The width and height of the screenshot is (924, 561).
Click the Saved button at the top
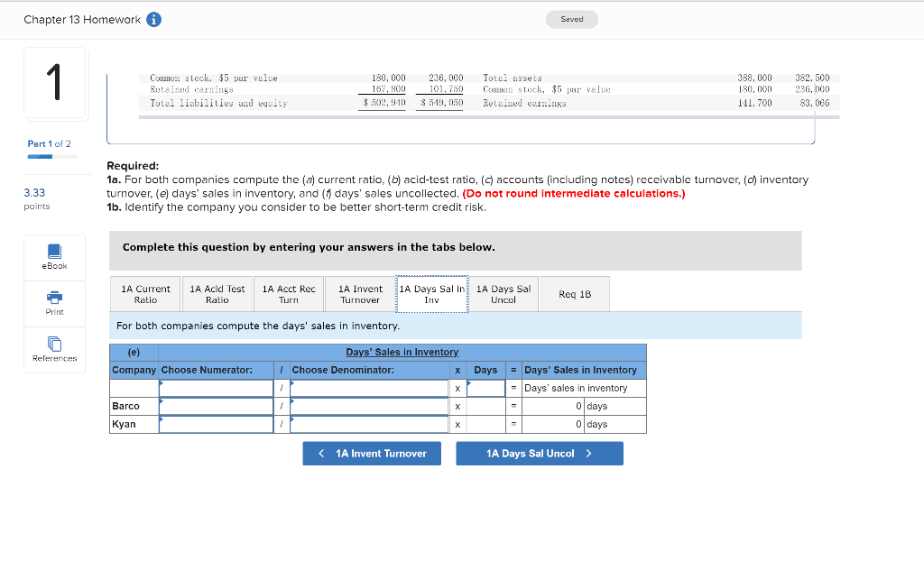571,18
